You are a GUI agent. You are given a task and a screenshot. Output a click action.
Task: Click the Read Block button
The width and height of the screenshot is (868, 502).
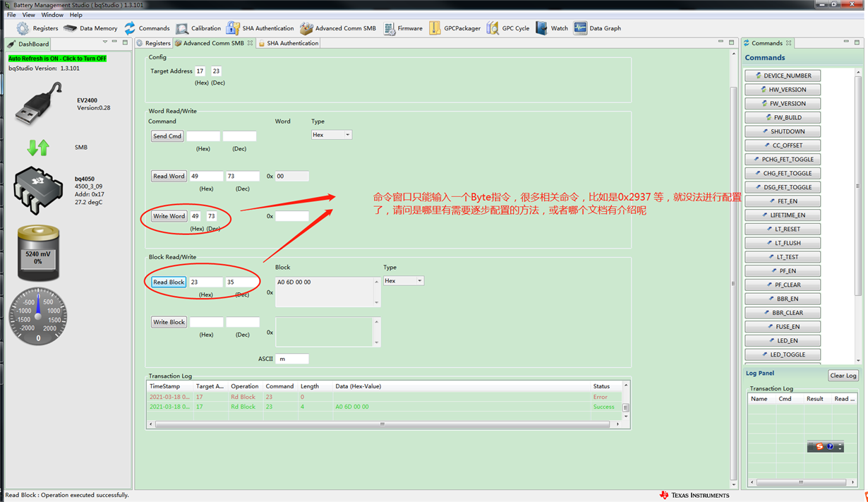coord(169,282)
